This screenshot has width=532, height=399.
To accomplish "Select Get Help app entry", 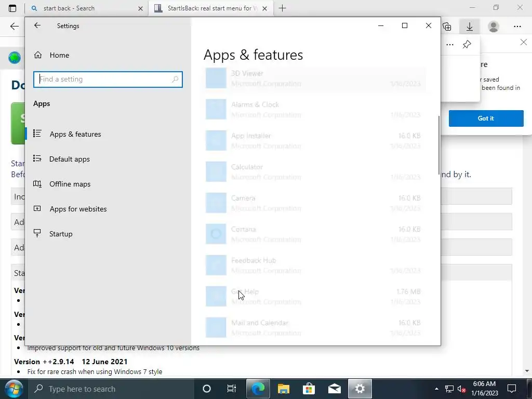I will tap(315, 297).
